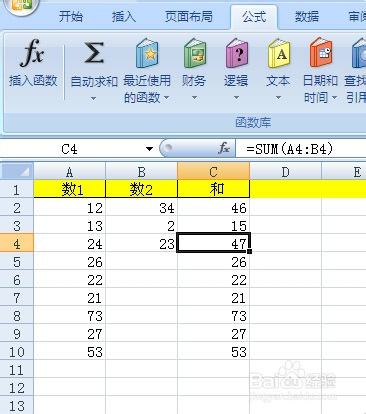Click header cell 数1

pos(70,189)
